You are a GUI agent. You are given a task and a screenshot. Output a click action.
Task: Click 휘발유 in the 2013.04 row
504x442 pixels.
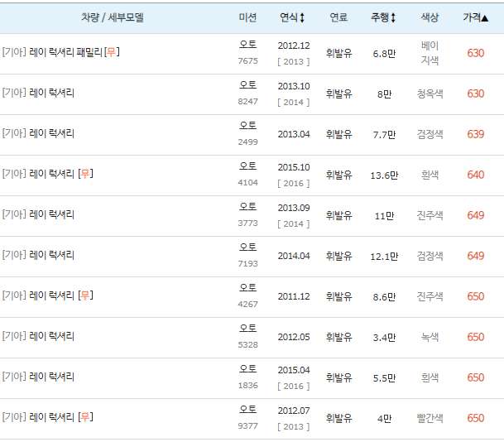pos(338,134)
